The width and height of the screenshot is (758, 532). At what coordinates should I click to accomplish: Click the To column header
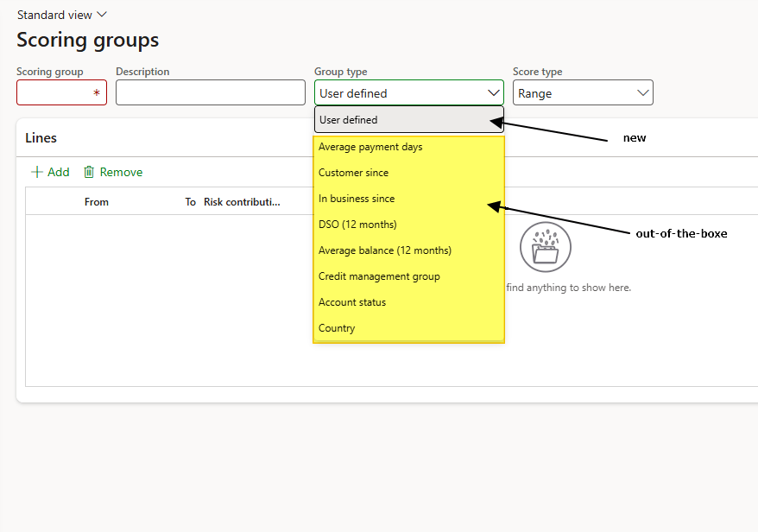(x=191, y=202)
